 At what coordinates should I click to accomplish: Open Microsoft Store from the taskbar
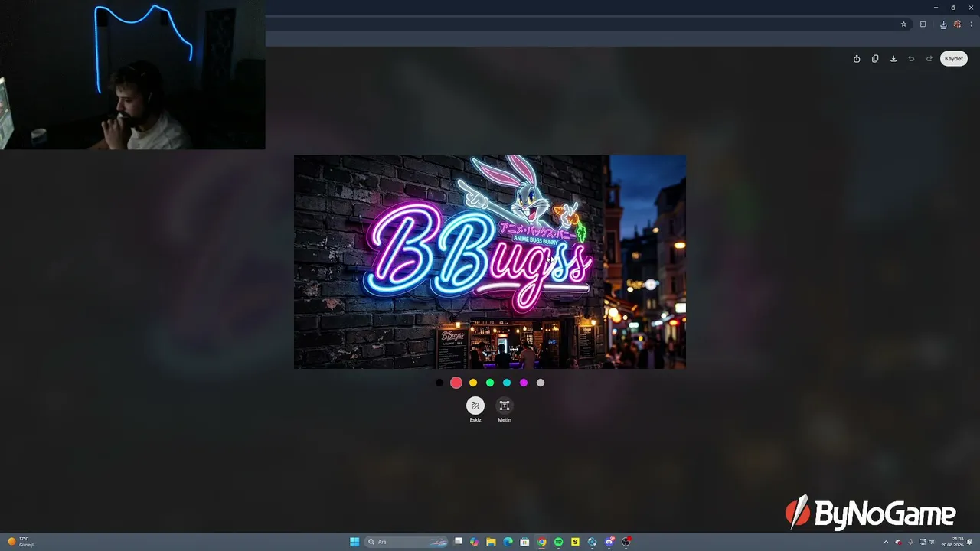(x=524, y=542)
